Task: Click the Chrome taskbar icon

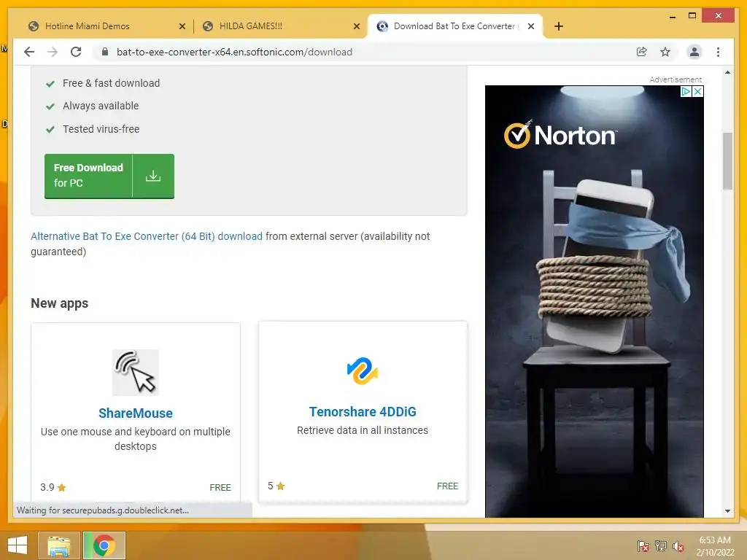Action: pos(104,545)
